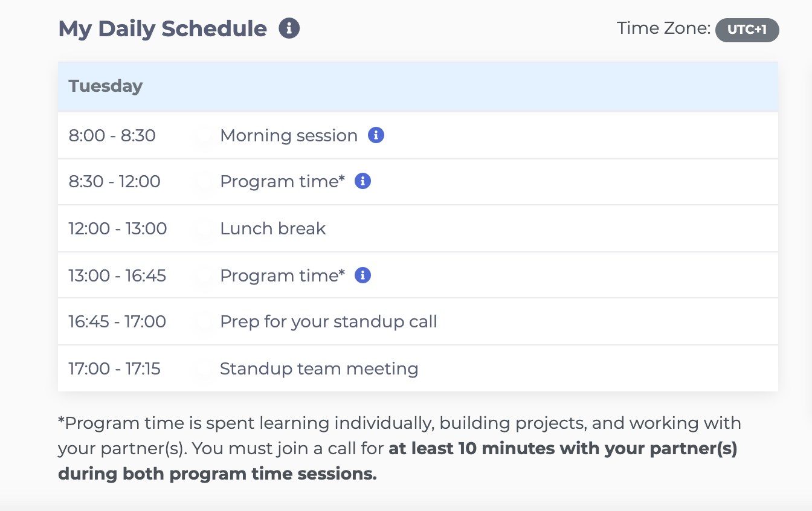The width and height of the screenshot is (812, 511).
Task: Click the UTC+1 time zone badge
Action: pyautogui.click(x=747, y=30)
